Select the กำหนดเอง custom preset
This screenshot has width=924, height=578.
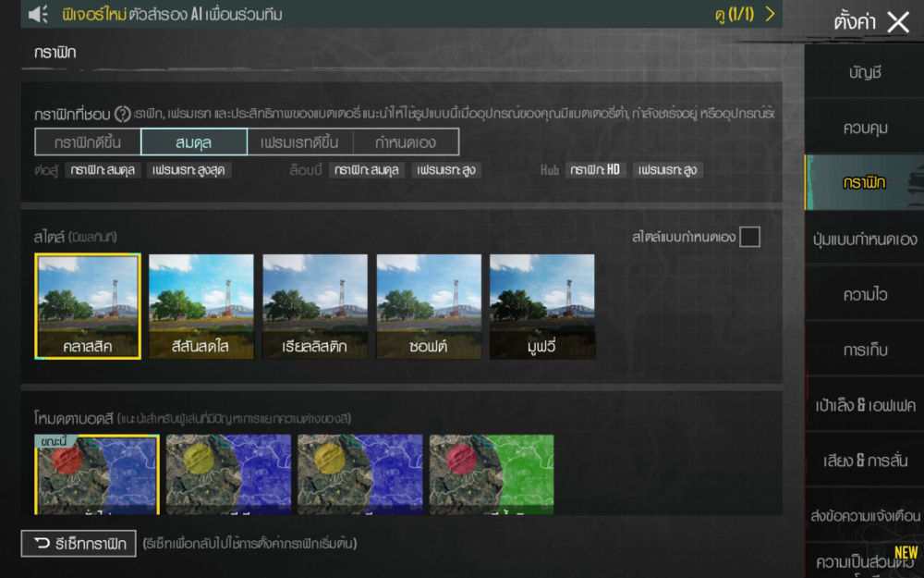[x=406, y=142]
